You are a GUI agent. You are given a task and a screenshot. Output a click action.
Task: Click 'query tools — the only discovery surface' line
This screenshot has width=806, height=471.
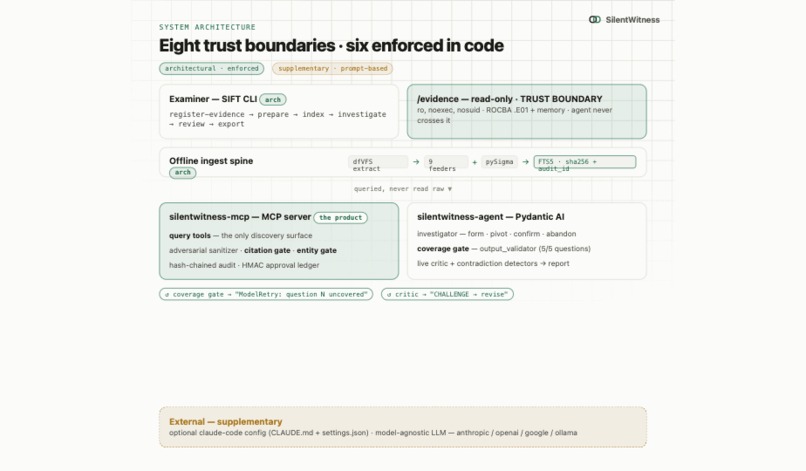[x=241, y=236]
